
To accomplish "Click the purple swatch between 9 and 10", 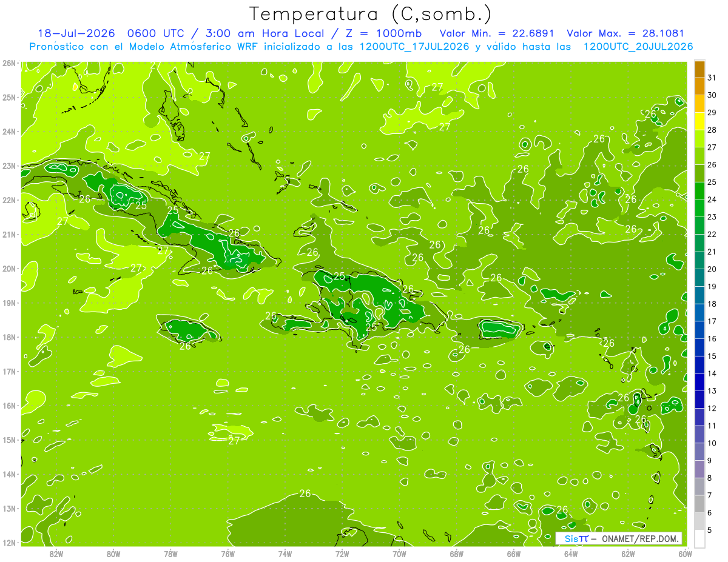I will click(699, 452).
